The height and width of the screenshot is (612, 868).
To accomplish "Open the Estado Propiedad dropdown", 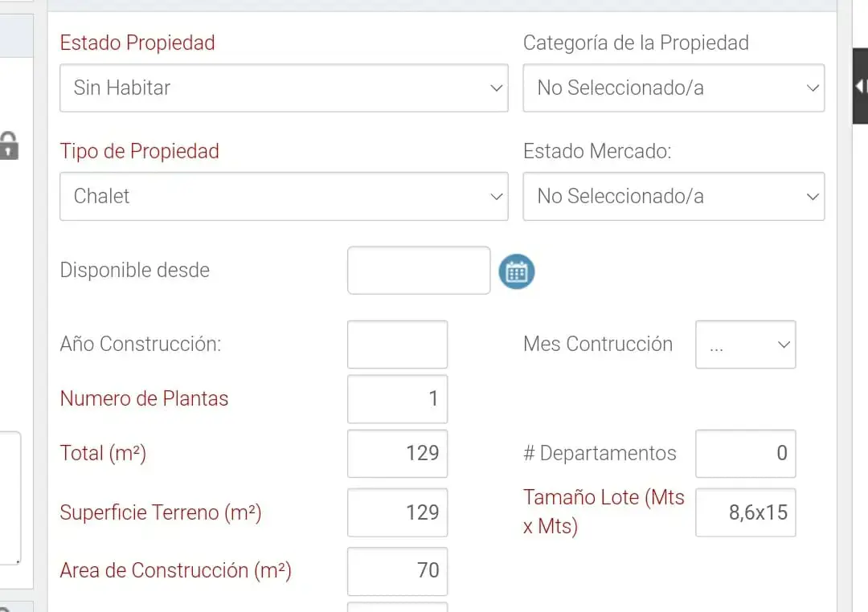I will pyautogui.click(x=284, y=88).
